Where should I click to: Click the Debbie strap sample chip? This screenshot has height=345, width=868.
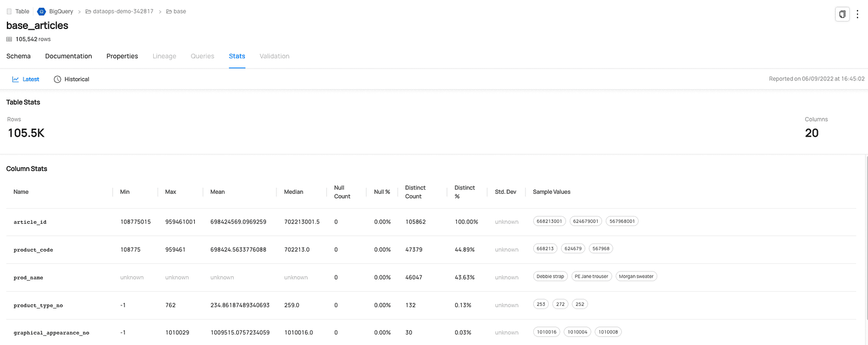pyautogui.click(x=551, y=277)
